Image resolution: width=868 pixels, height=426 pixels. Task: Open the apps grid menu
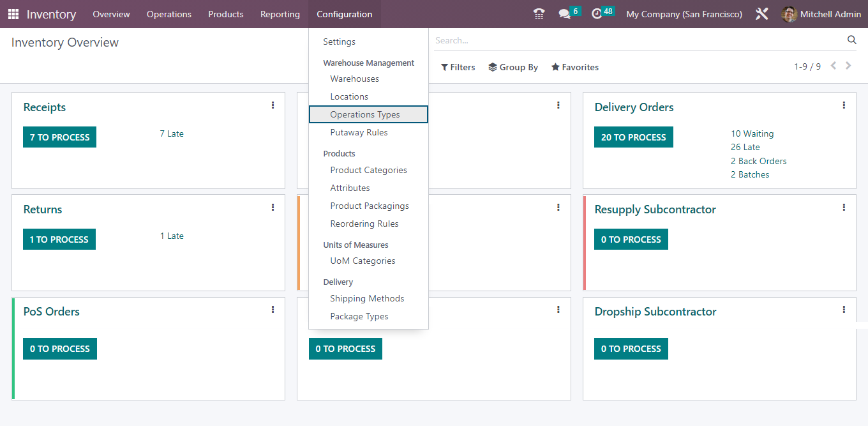point(12,13)
